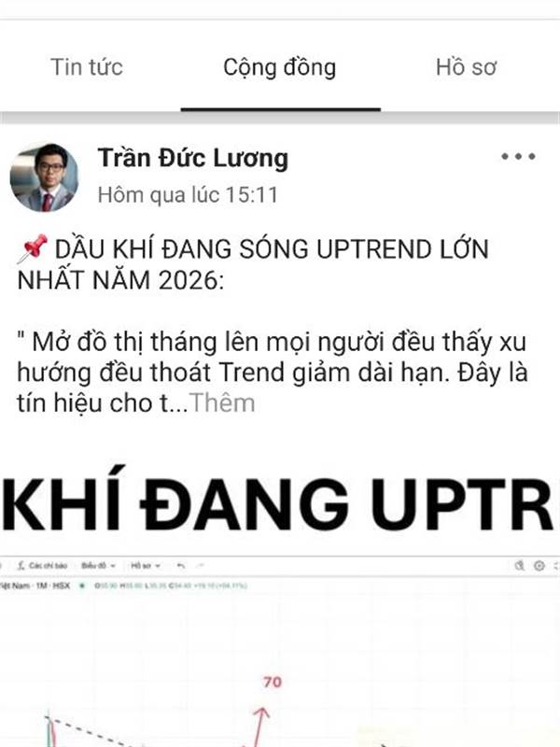Screen dimensions: 560x747
Task: Open Trần Đức Lương's profile avatar
Action: point(44,177)
